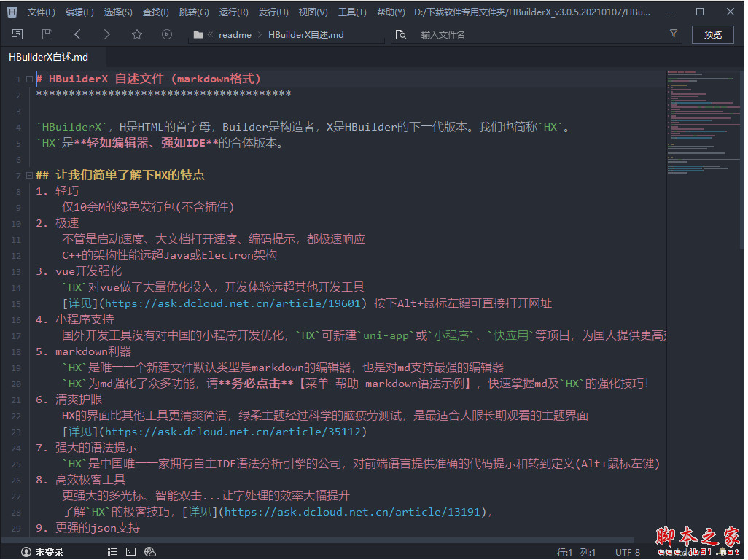Image resolution: width=748 pixels, height=560 pixels.
Task: Collapse the heading fold marker on line 1
Action: (x=28, y=79)
